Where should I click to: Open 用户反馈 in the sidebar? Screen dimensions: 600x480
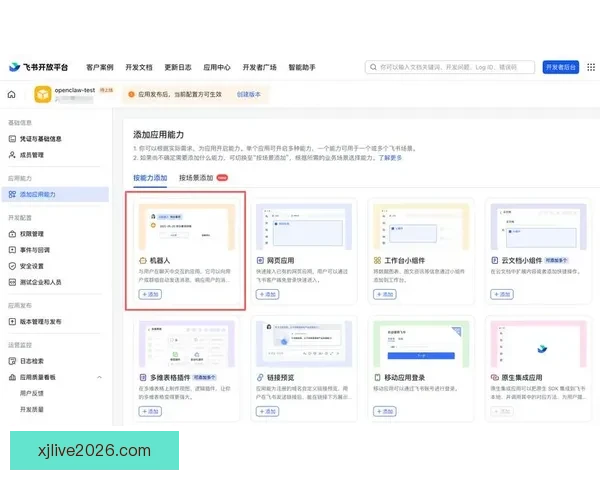coord(32,393)
